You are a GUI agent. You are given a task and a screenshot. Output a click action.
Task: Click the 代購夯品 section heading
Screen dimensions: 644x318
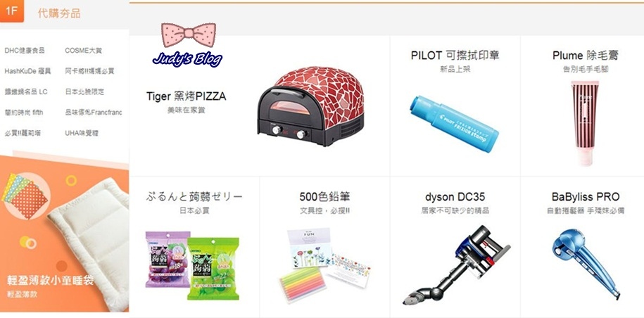(59, 13)
